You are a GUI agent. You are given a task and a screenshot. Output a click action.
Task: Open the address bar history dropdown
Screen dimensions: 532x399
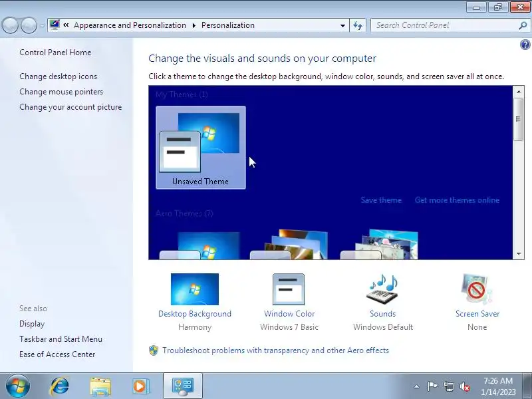pos(342,25)
